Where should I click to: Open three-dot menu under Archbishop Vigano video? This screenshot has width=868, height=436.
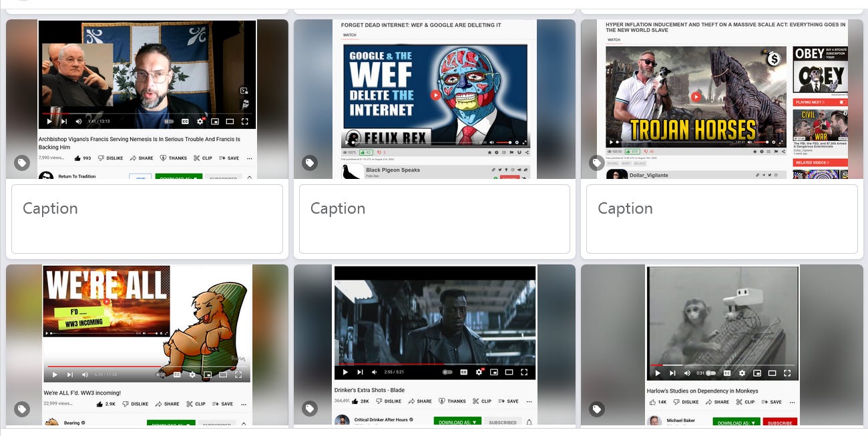(250, 158)
